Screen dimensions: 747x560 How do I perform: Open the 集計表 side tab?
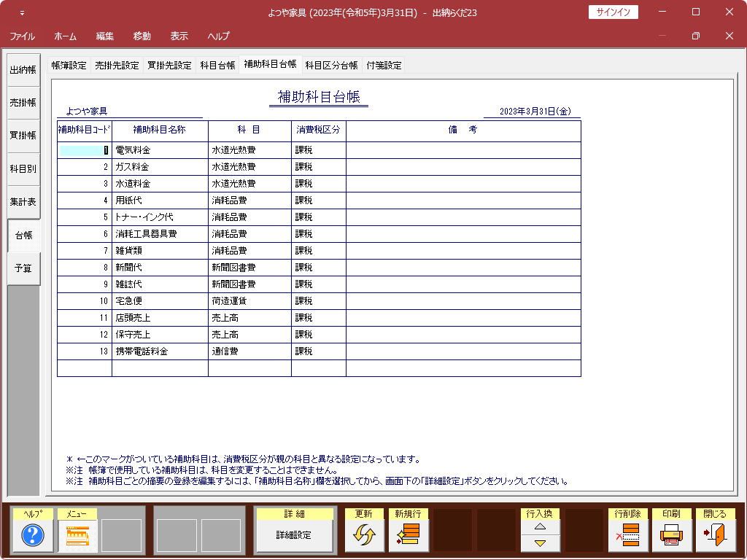(x=23, y=202)
